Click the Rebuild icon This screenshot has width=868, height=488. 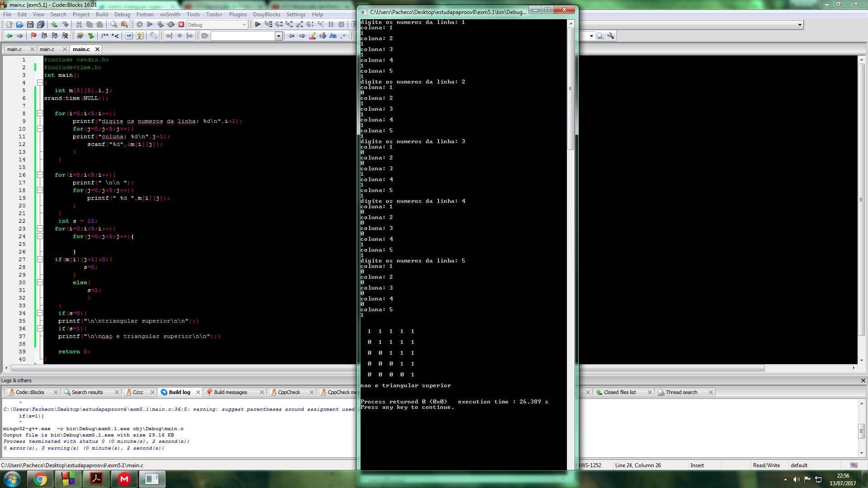point(171,24)
